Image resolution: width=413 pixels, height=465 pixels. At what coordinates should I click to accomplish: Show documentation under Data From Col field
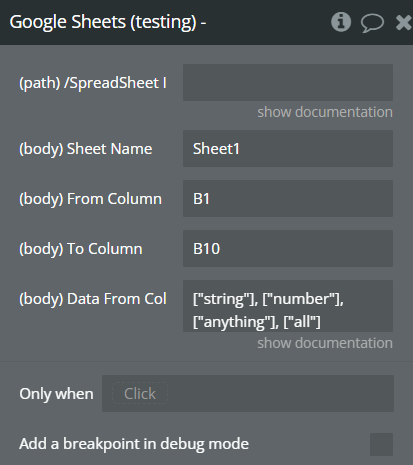(325, 343)
